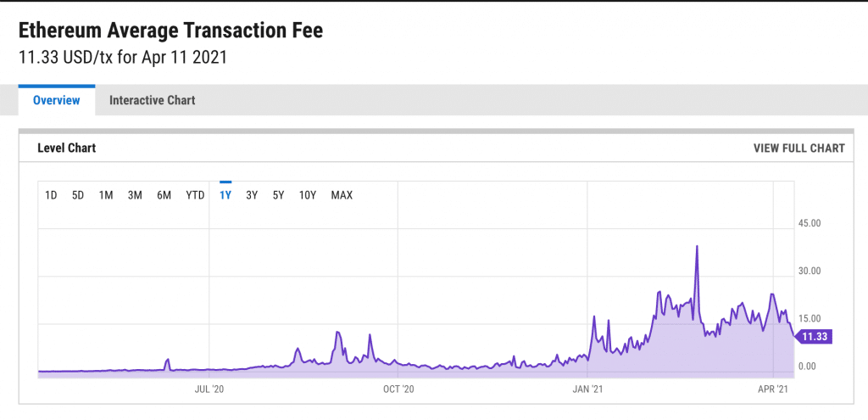Click the JAN '21 axis label
The width and height of the screenshot is (868, 420).
(587, 389)
